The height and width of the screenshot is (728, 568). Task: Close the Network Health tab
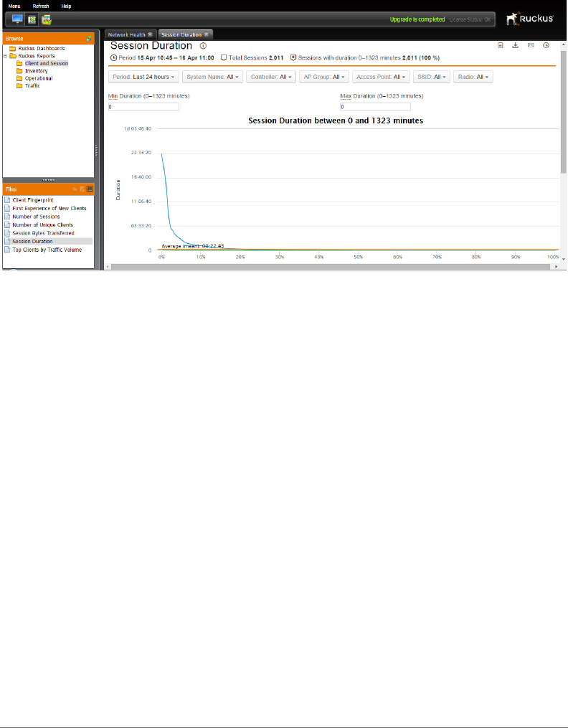coord(150,34)
